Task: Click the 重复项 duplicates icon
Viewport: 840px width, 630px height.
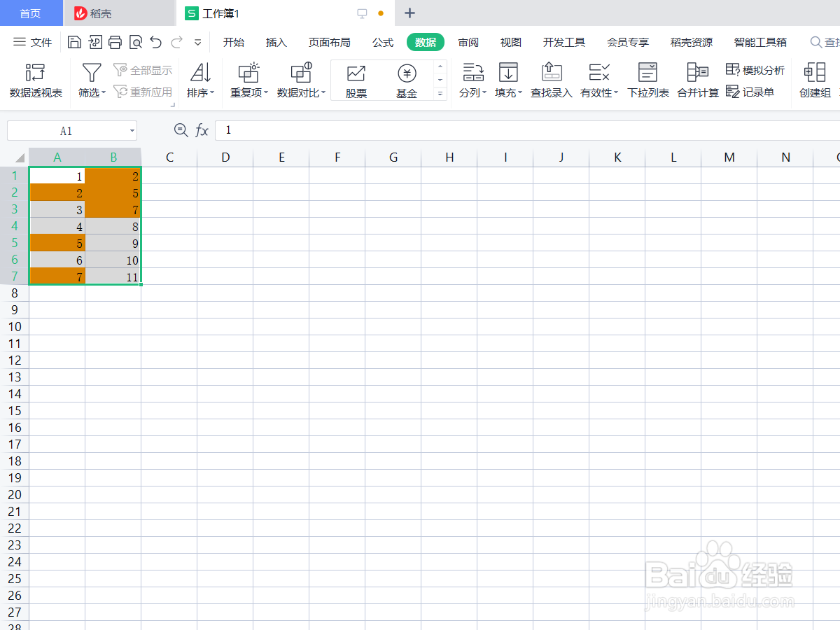Action: (248, 72)
